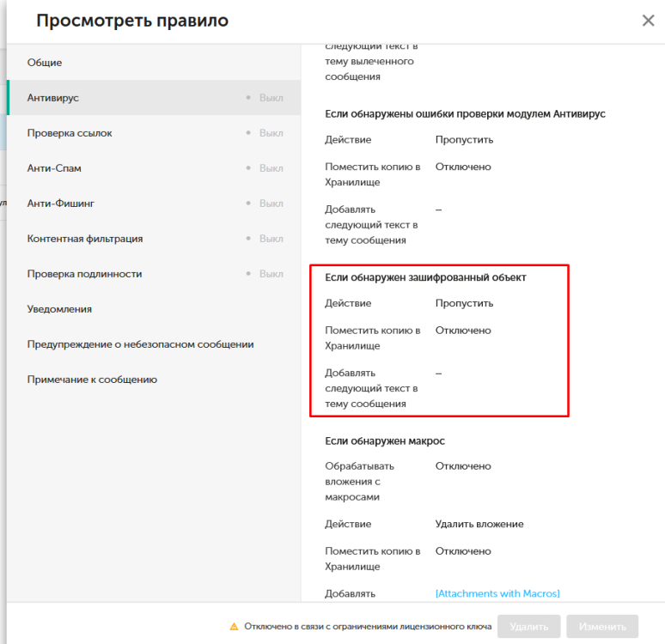The image size is (665, 644).
Task: Open the Анти-Фишинг section
Action: click(x=60, y=204)
